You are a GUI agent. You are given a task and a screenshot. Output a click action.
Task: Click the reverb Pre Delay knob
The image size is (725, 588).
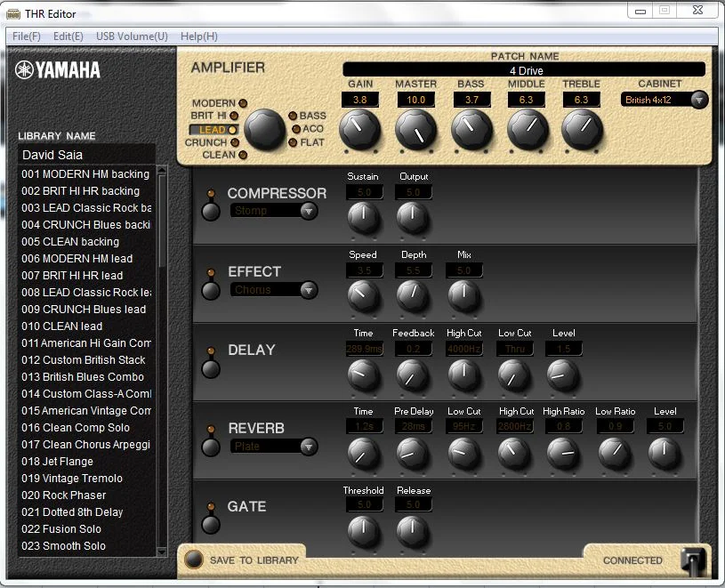413,454
